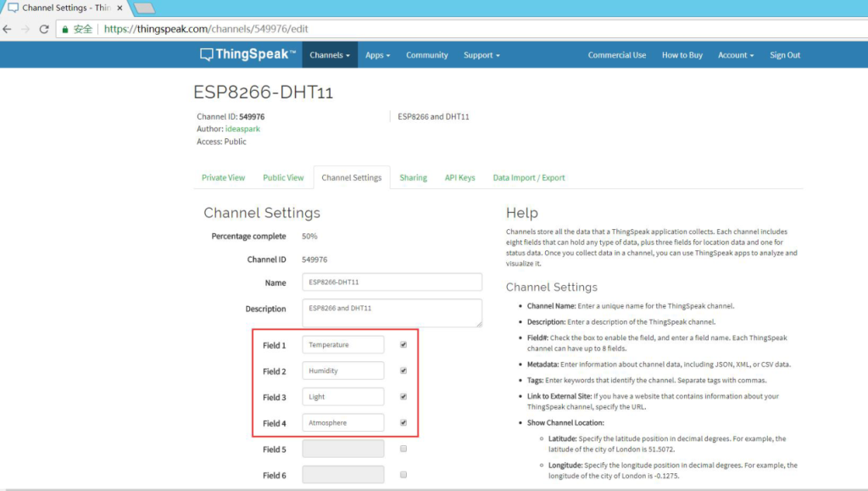
Task: Click the address bar URL
Action: tap(206, 29)
